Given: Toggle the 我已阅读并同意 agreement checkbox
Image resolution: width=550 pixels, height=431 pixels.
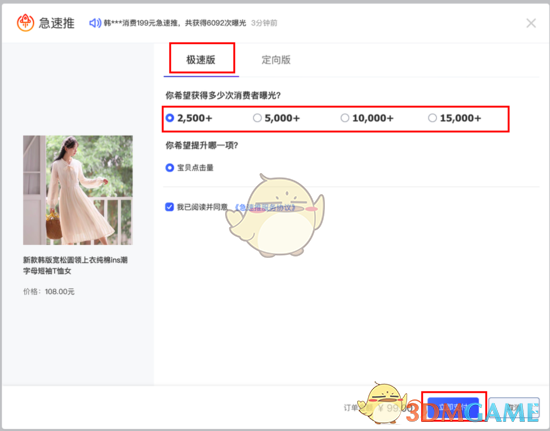Looking at the screenshot, I should [x=169, y=207].
